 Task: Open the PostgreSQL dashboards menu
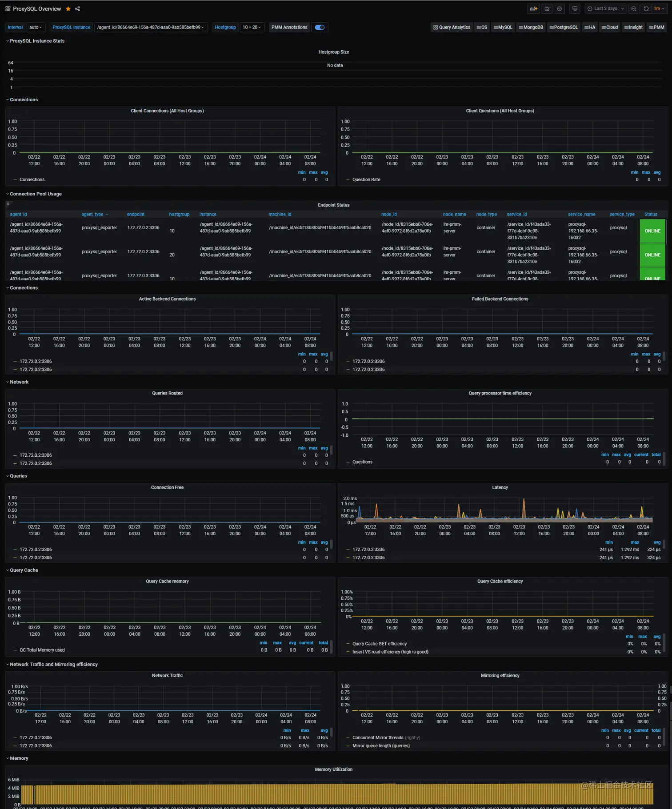pos(564,27)
